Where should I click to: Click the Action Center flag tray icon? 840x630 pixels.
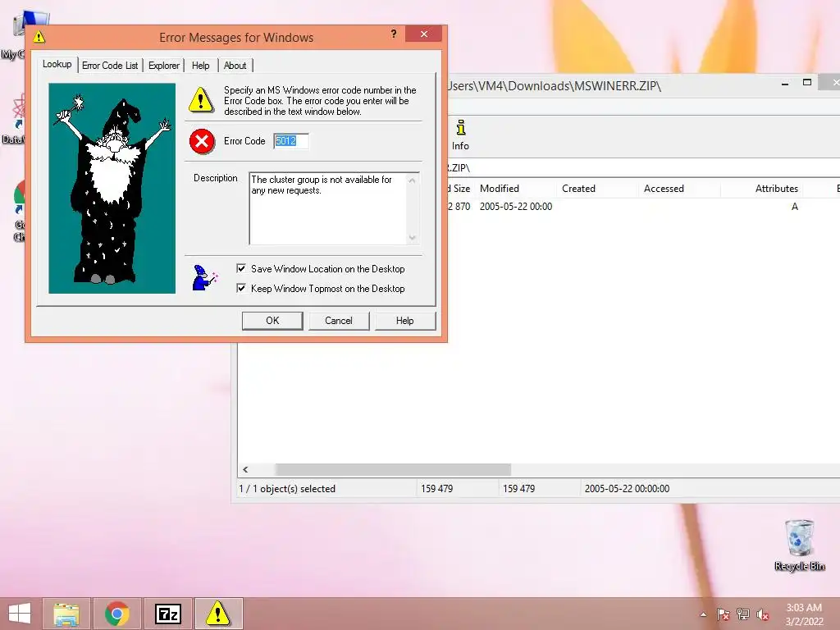(723, 614)
